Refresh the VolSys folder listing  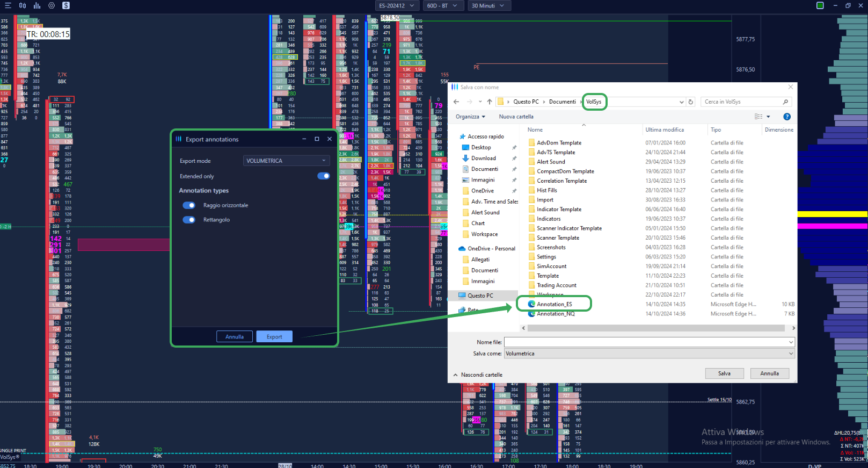tap(691, 102)
